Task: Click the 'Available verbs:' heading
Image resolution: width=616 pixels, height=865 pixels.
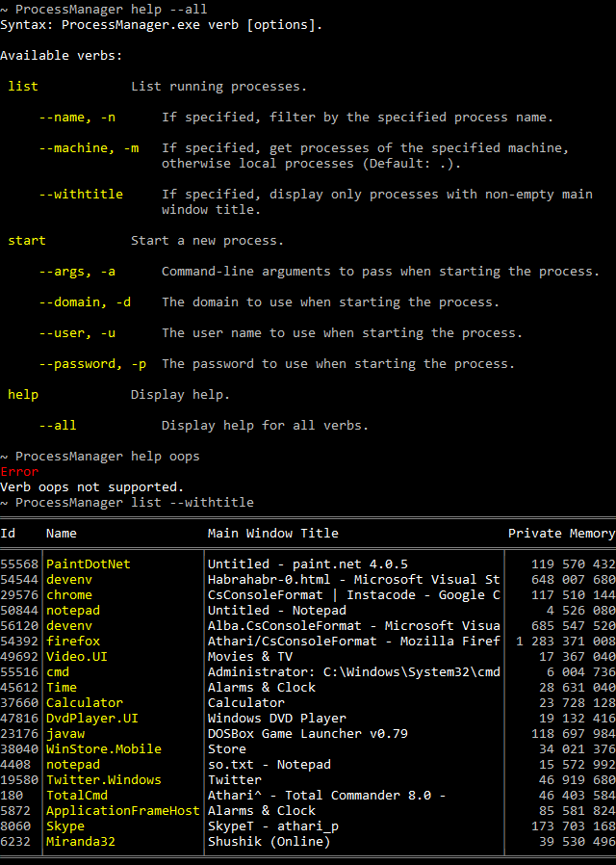Action: [x=62, y=56]
